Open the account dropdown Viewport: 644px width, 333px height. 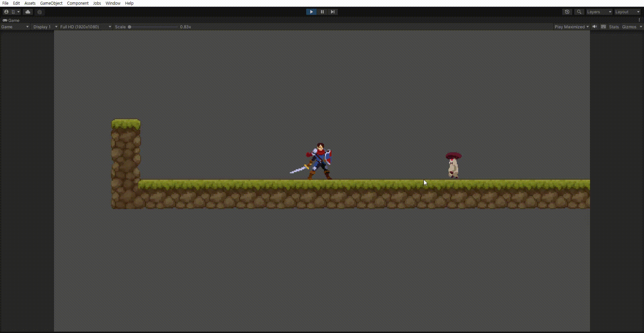tap(12, 12)
